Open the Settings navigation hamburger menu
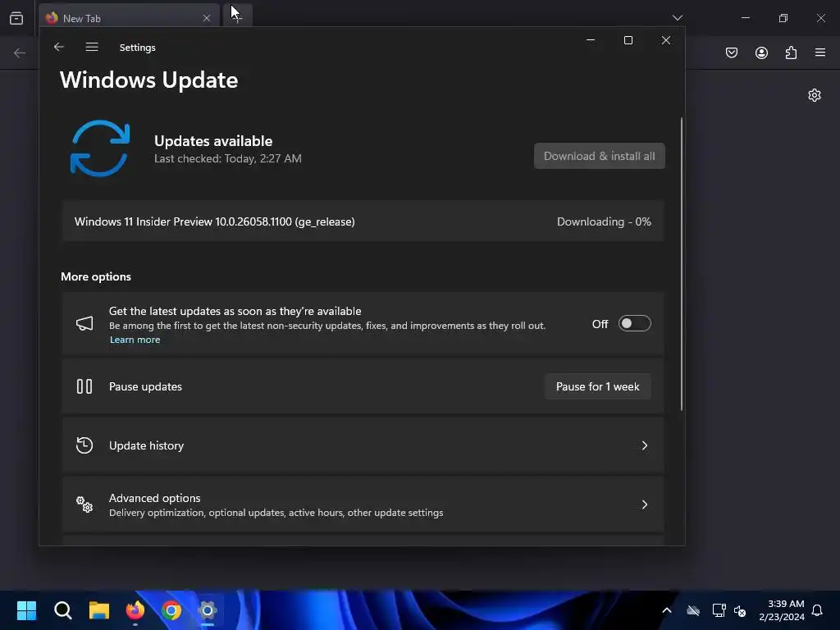Screen dimensions: 840x630 pyautogui.click(x=92, y=47)
